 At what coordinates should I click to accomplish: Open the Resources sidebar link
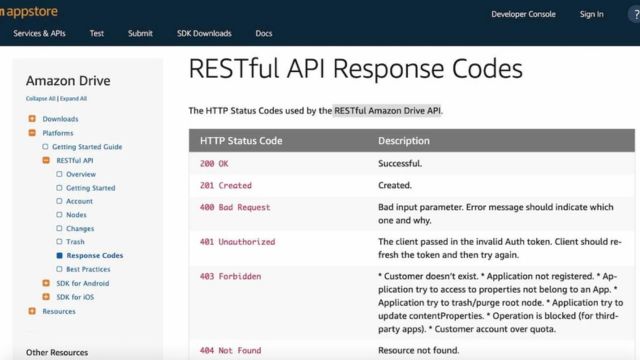(x=59, y=311)
